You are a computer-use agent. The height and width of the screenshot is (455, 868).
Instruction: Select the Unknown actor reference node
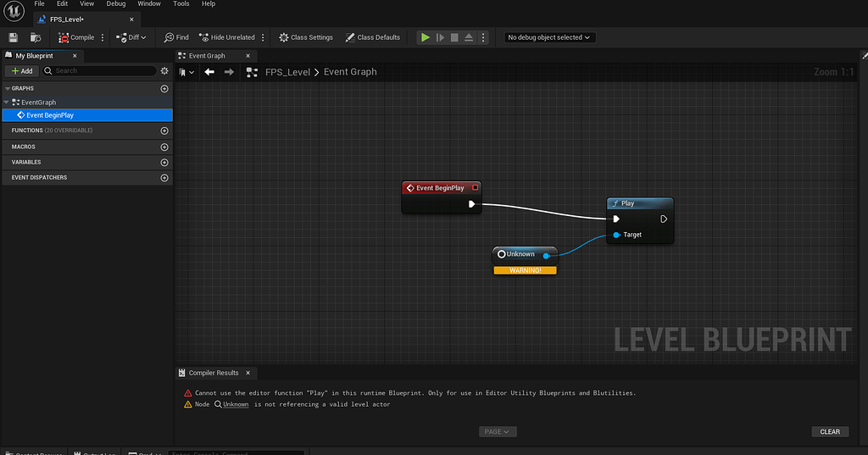pyautogui.click(x=524, y=255)
